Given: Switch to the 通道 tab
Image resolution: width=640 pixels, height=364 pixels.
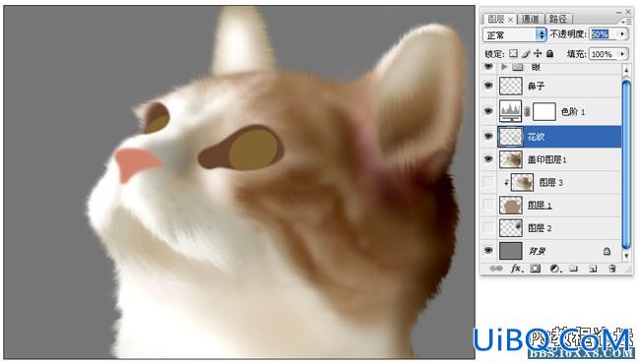Looking at the screenshot, I should 530,19.
